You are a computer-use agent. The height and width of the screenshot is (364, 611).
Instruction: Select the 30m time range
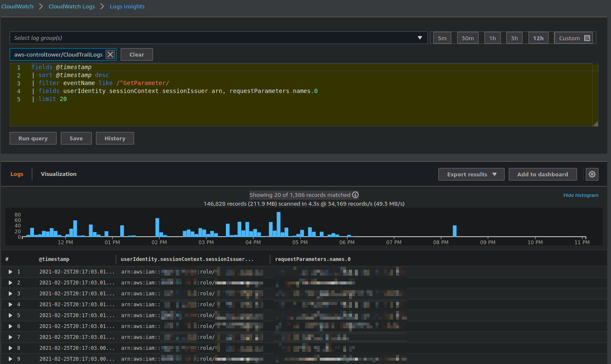[468, 38]
